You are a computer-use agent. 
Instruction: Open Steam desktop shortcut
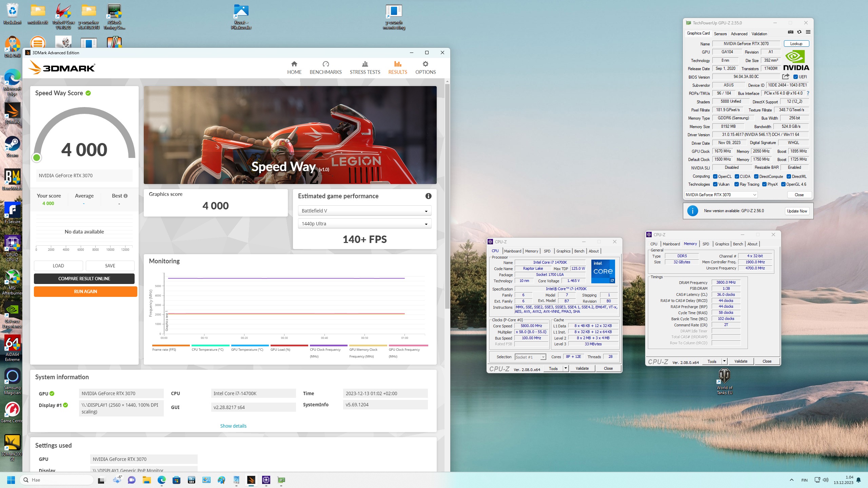(12, 146)
